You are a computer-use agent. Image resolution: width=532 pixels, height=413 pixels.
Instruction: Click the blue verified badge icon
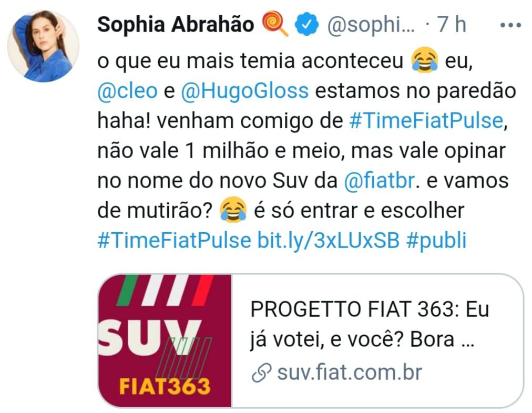pyautogui.click(x=306, y=24)
